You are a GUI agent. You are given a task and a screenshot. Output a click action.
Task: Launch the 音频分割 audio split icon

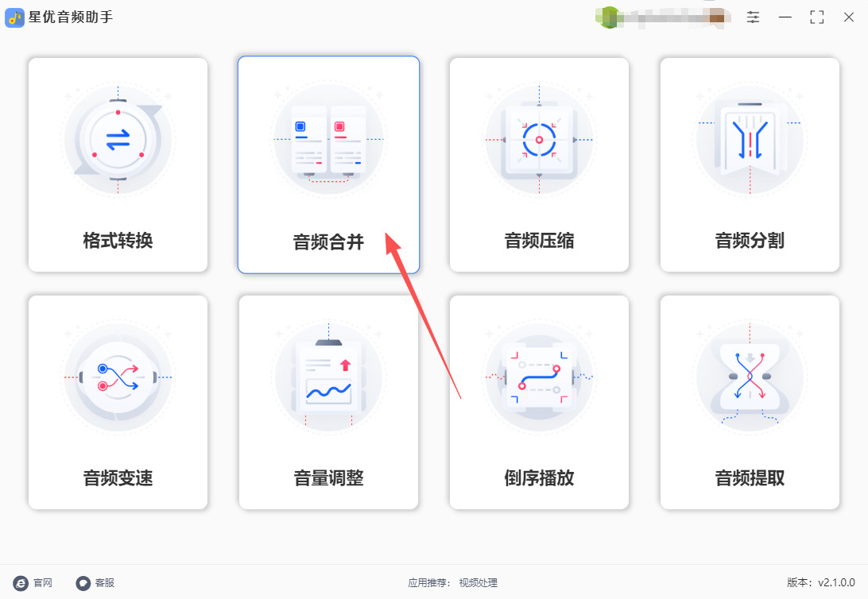[750, 138]
